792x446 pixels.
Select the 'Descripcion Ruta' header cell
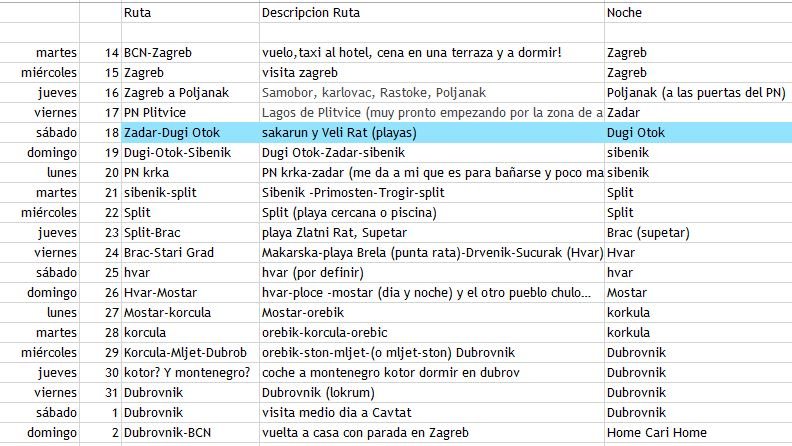431,13
